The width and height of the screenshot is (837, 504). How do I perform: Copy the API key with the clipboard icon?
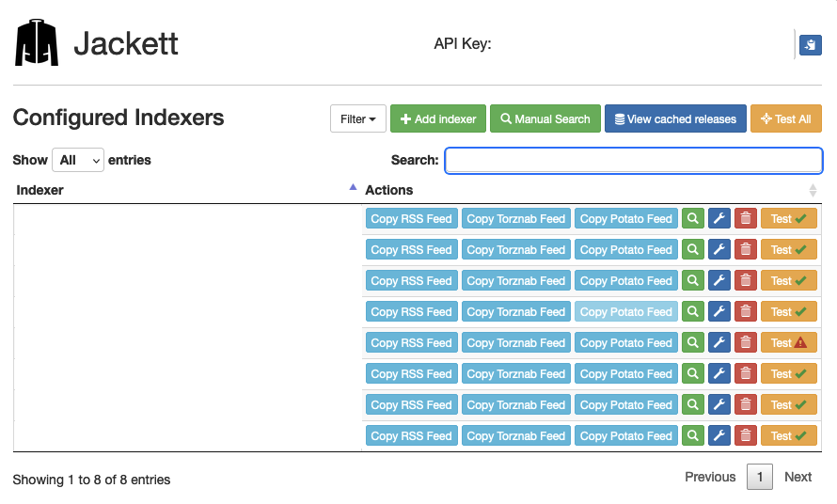point(810,45)
